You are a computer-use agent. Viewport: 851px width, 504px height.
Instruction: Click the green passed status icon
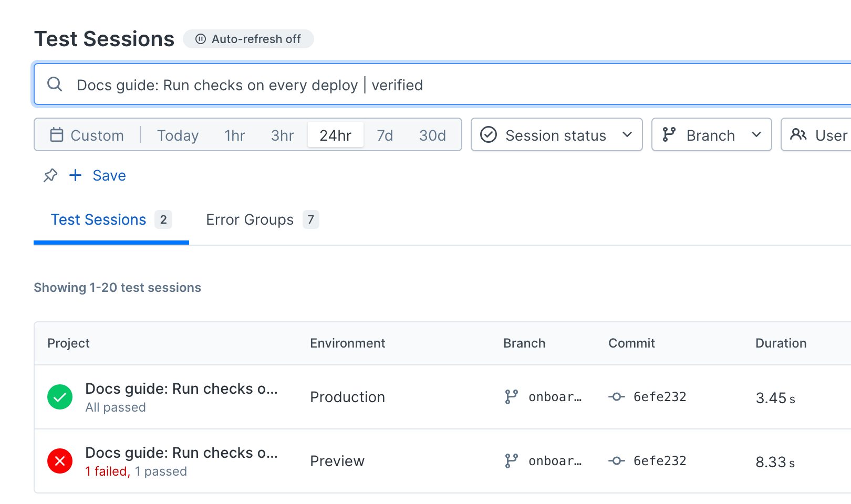point(60,397)
